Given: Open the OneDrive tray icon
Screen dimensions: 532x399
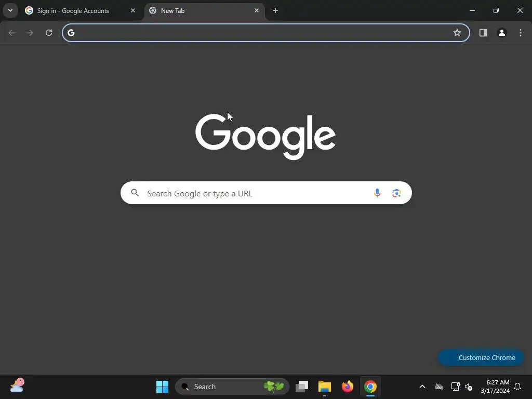Looking at the screenshot, I should pyautogui.click(x=439, y=387).
